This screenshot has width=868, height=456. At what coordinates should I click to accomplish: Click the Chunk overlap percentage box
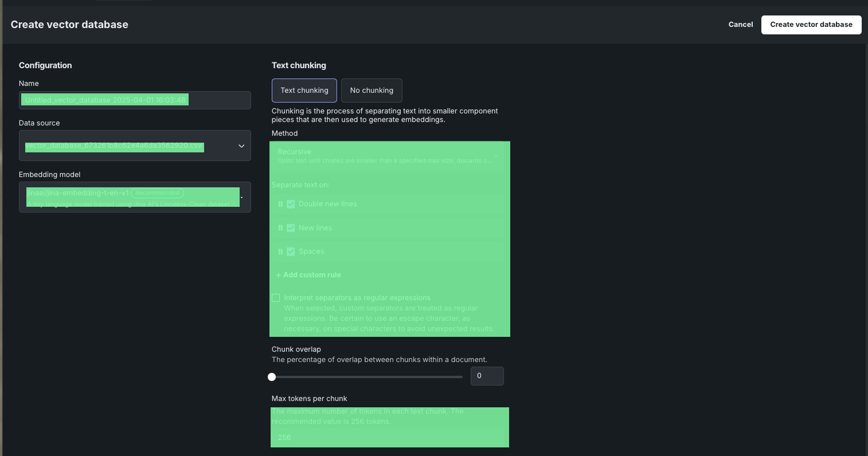click(487, 376)
